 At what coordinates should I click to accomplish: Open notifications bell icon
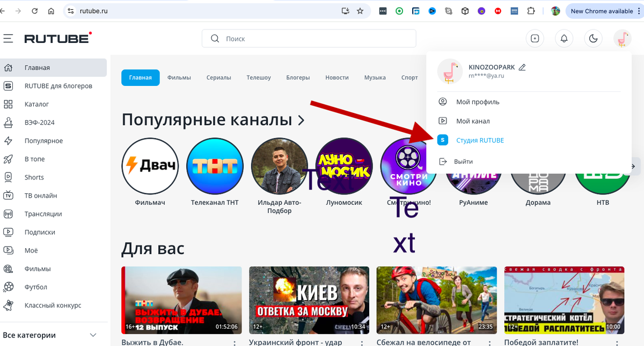(x=564, y=39)
